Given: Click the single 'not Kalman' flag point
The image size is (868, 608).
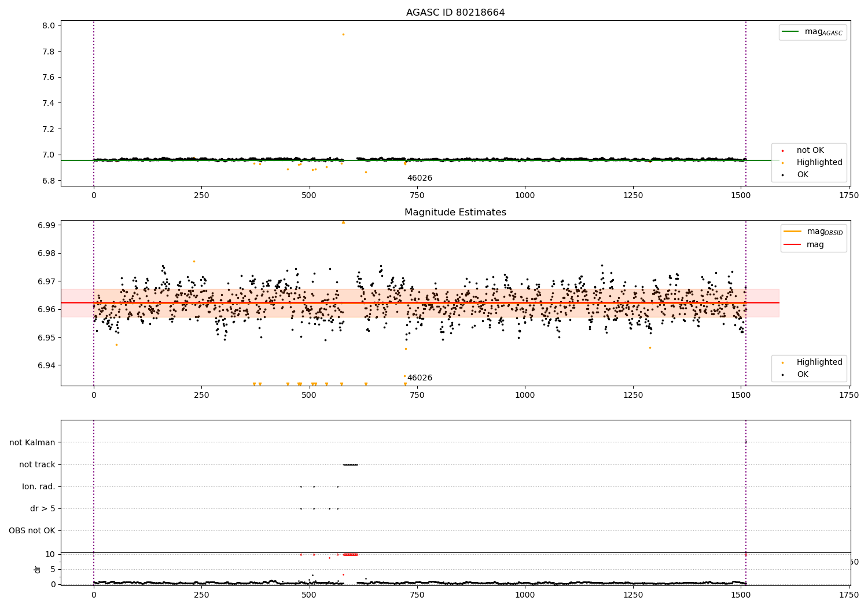Looking at the screenshot, I should [746, 442].
